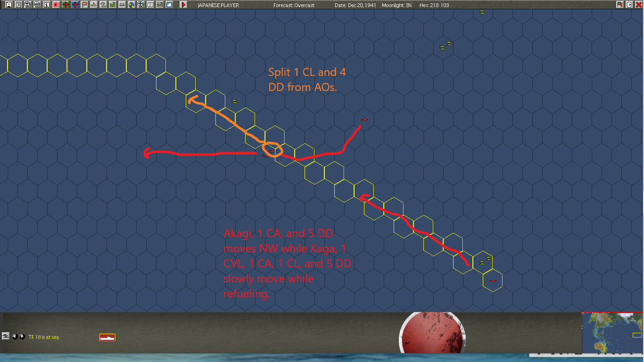Select the yellow ship marker just below the 'Split 1 CL' note
This screenshot has height=362, width=644.
(235, 102)
